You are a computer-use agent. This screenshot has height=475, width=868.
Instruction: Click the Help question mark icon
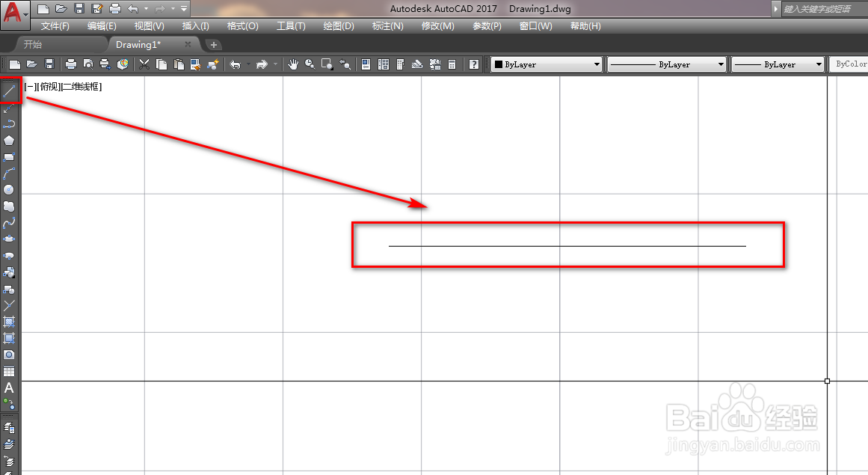pyautogui.click(x=474, y=64)
